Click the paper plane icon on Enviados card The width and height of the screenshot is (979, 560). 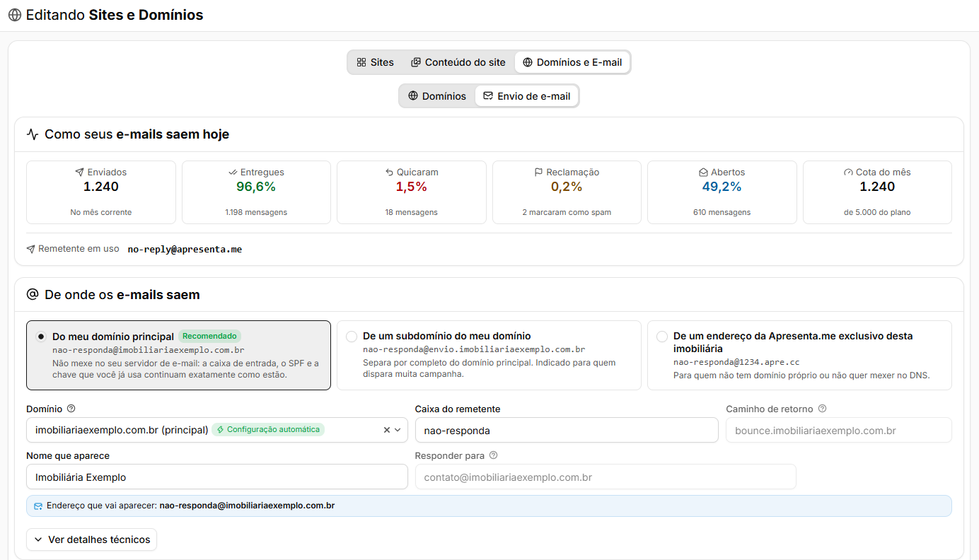[x=79, y=172]
